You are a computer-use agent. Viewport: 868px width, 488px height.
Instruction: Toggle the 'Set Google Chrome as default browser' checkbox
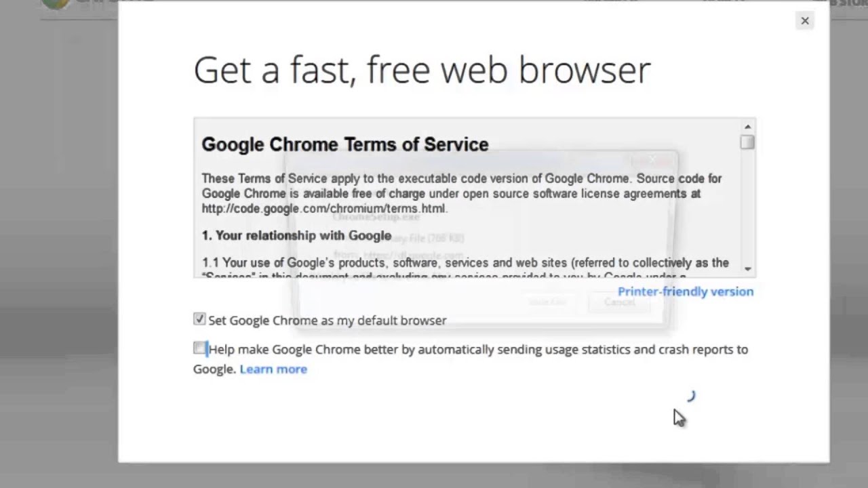point(199,319)
